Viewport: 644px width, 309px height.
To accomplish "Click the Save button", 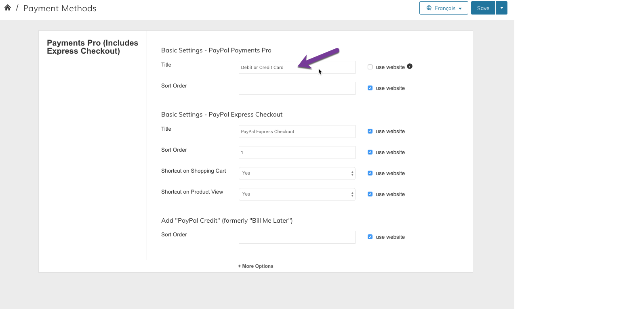I will (483, 8).
